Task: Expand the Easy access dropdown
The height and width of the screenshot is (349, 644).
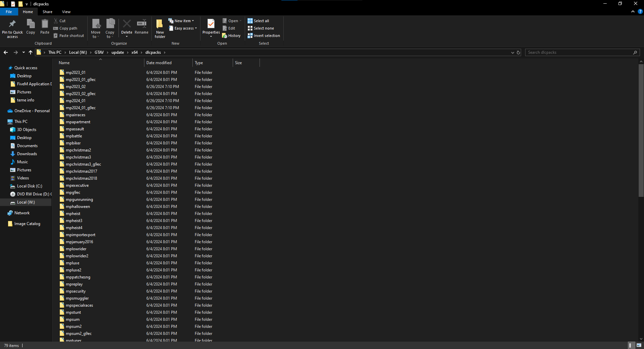Action: point(183,28)
